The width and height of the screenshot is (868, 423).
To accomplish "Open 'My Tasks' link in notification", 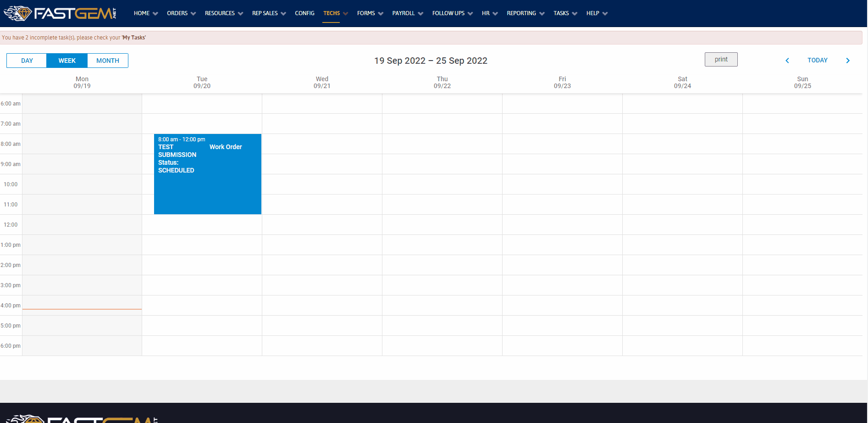I will [x=134, y=38].
